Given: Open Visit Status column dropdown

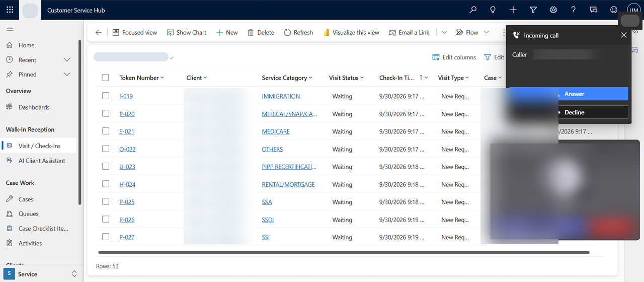Looking at the screenshot, I should (362, 78).
